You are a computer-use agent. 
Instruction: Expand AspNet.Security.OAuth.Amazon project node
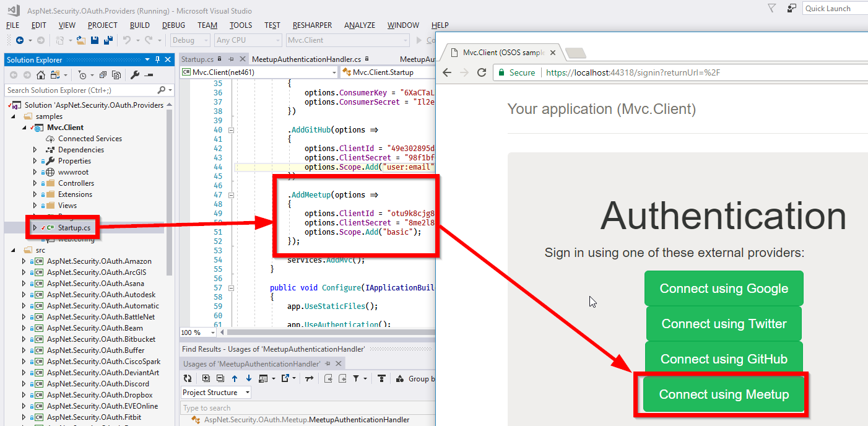24,261
